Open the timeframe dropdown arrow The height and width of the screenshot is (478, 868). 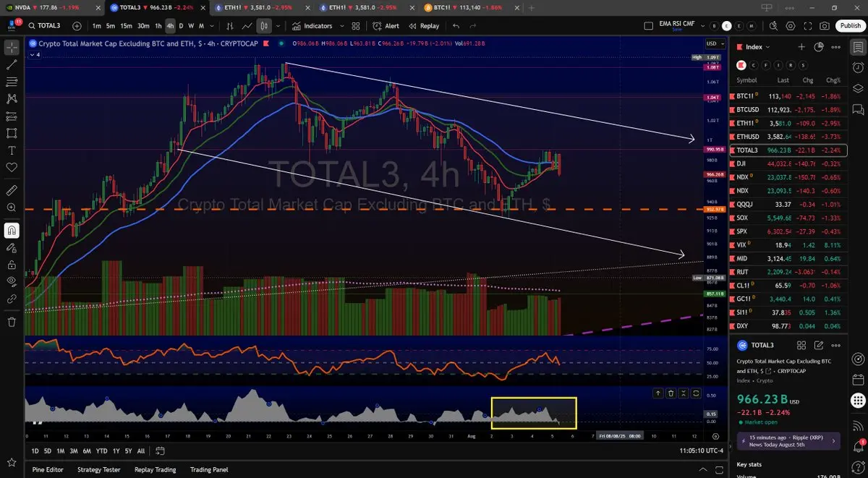(211, 25)
